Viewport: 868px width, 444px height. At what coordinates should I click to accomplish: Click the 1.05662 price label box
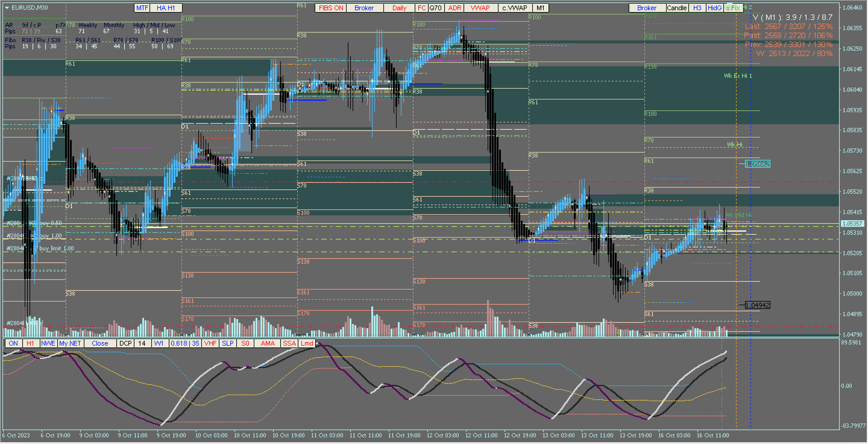coord(757,164)
